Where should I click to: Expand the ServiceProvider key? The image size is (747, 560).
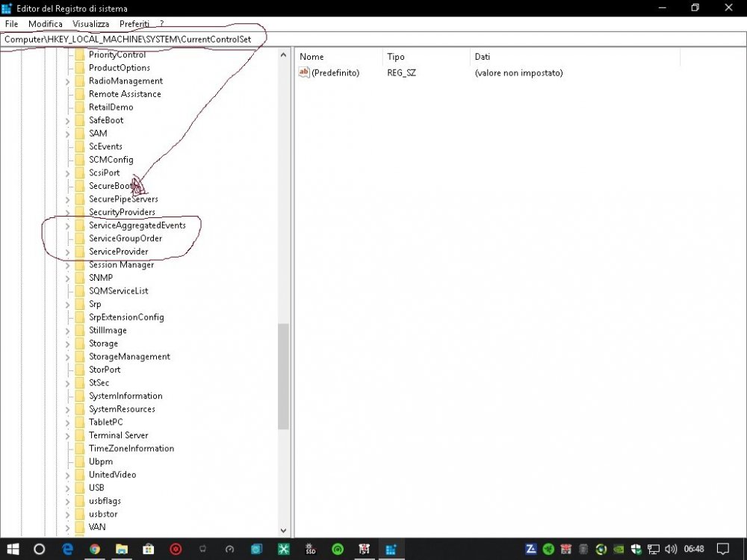67,252
